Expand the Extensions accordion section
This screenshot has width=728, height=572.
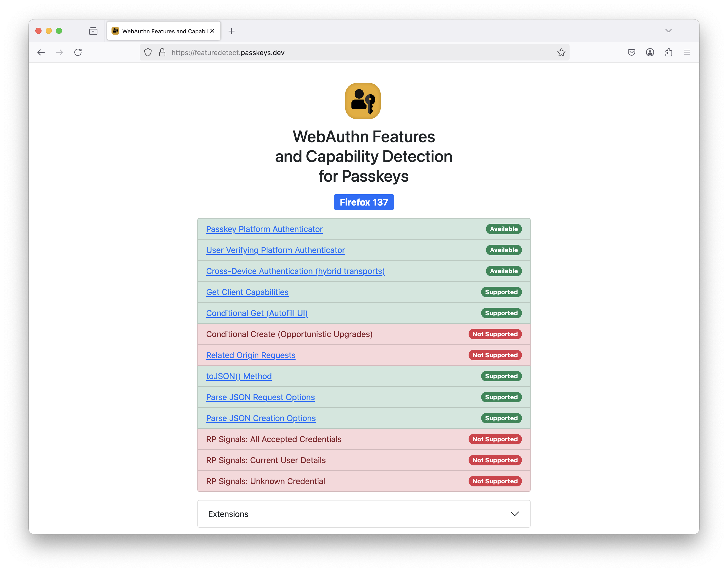(364, 514)
